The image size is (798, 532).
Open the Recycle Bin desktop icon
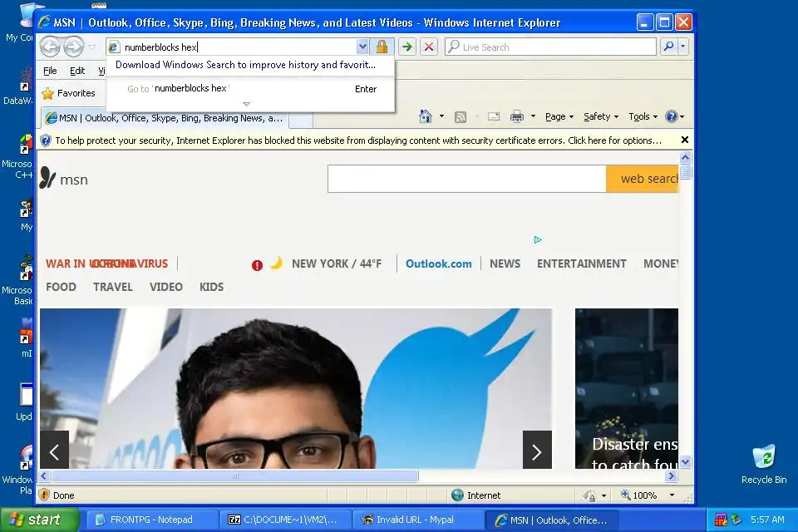tap(764, 465)
